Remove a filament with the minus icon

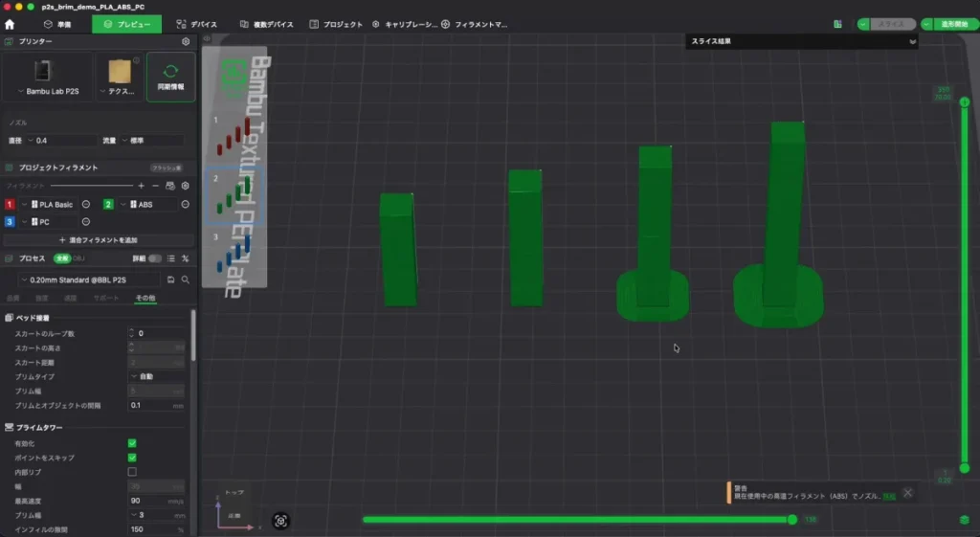[155, 186]
